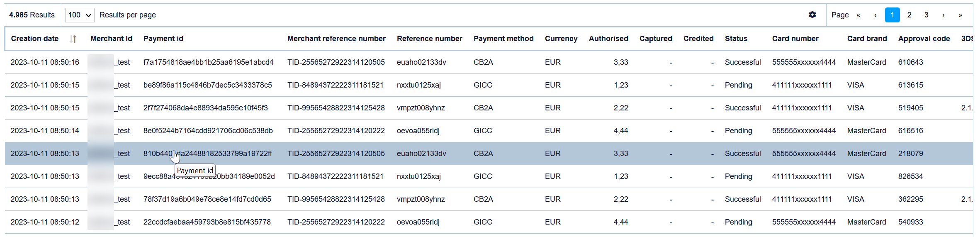Image resolution: width=980 pixels, height=237 pixels.
Task: Sort by Creation date arrow icon
Action: (73, 39)
